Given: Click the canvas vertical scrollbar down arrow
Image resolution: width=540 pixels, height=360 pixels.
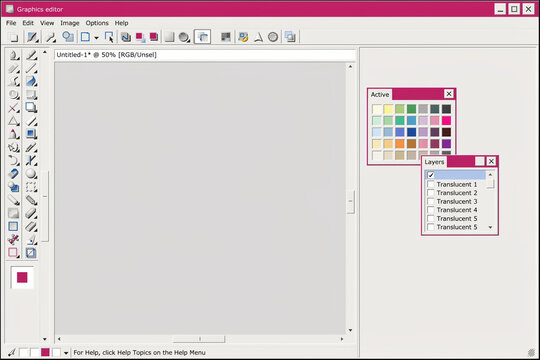Looking at the screenshot, I should point(350,330).
